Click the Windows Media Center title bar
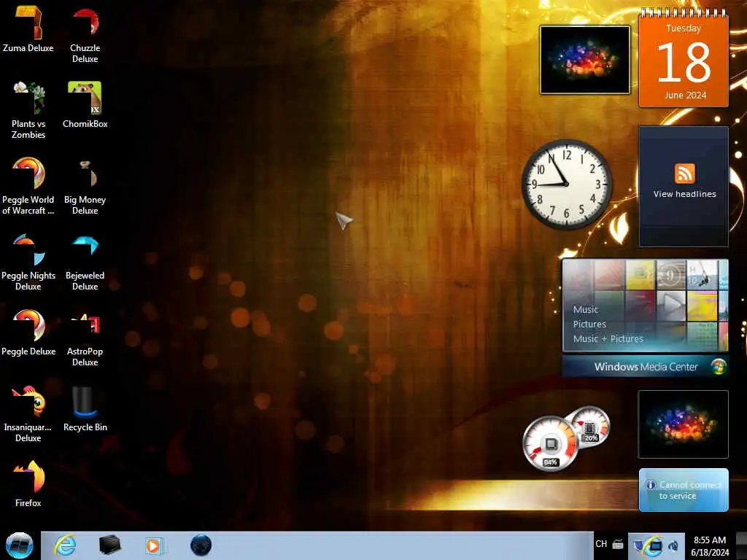Image resolution: width=747 pixels, height=560 pixels. pos(646,366)
